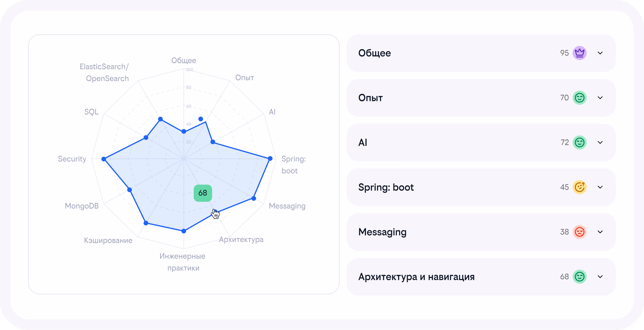Image resolution: width=644 pixels, height=330 pixels.
Task: Expand the Опыт row chevron
Action: pyautogui.click(x=600, y=98)
